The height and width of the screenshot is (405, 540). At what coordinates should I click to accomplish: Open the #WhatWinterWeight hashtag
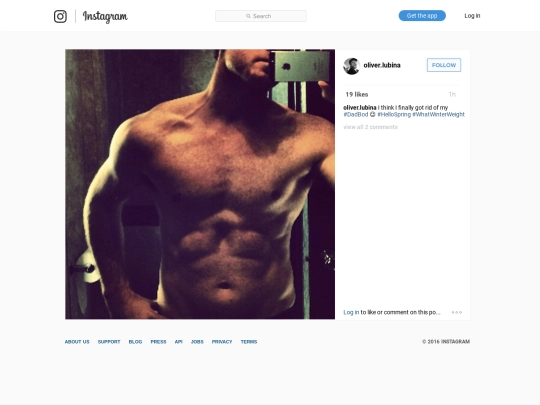pos(438,114)
